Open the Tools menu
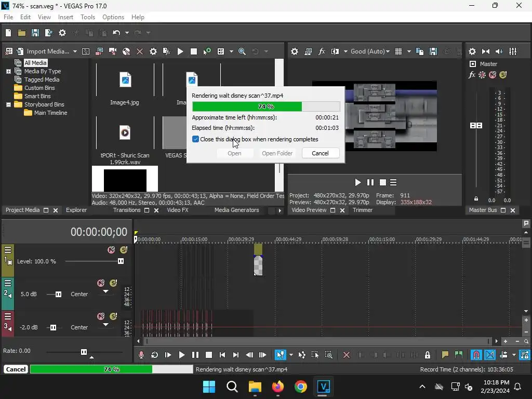Viewport: 532px width, 399px height. coord(87,17)
